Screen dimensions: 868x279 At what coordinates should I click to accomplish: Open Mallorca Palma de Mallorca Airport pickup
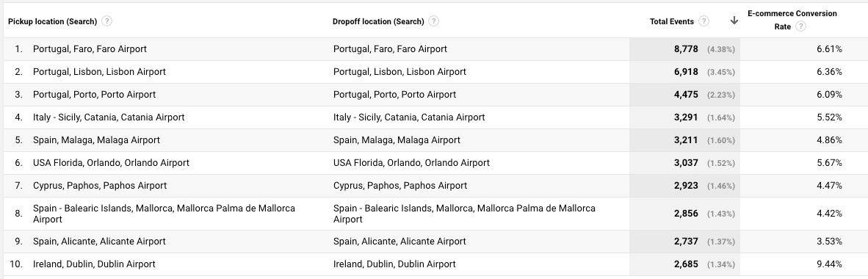click(164, 214)
